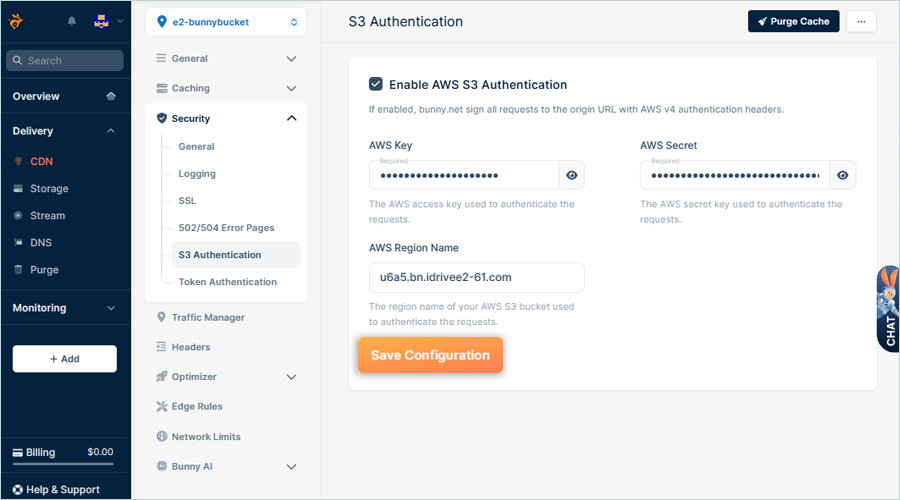900x500 pixels.
Task: Click the Help & Support lifebuoy icon
Action: [x=18, y=490]
